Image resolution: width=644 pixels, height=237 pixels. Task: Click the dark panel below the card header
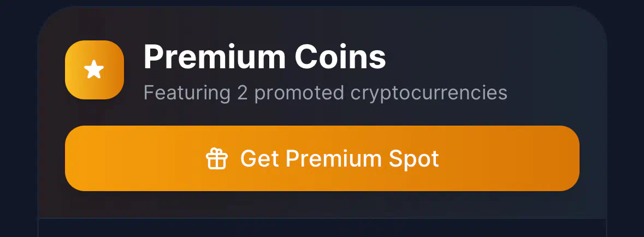pos(322,228)
